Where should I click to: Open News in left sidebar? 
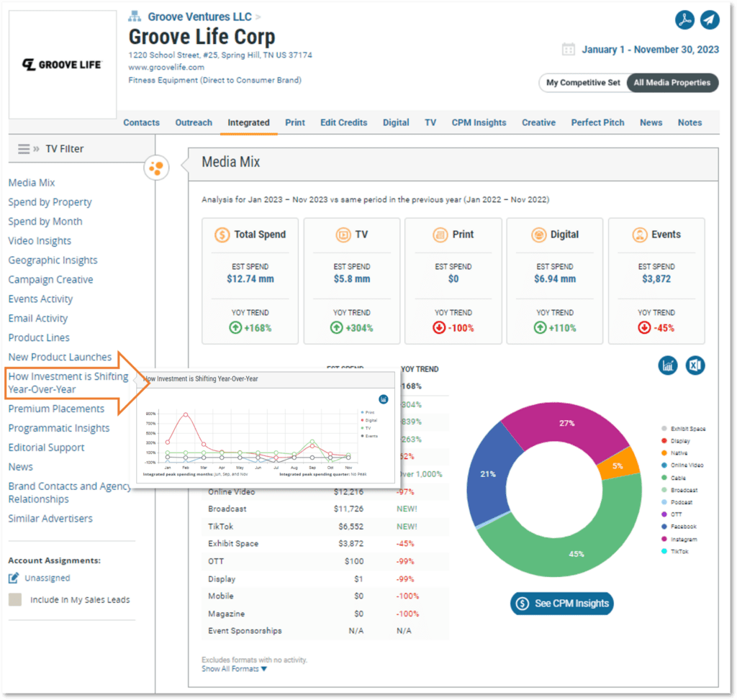pos(20,467)
